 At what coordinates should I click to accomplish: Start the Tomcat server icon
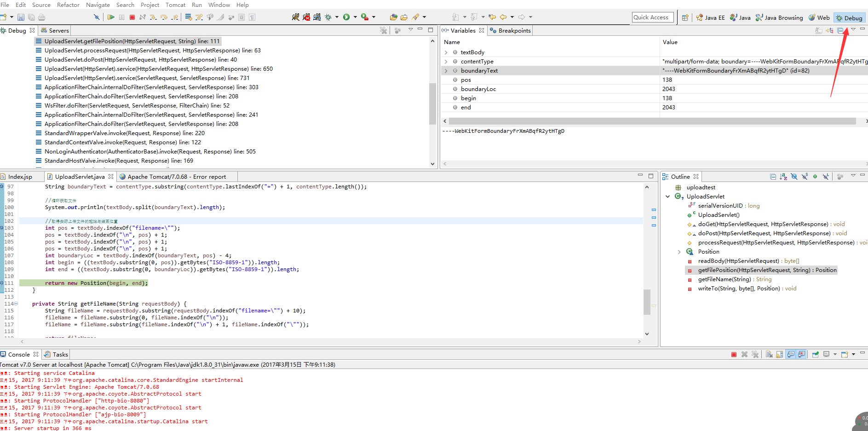coord(296,17)
